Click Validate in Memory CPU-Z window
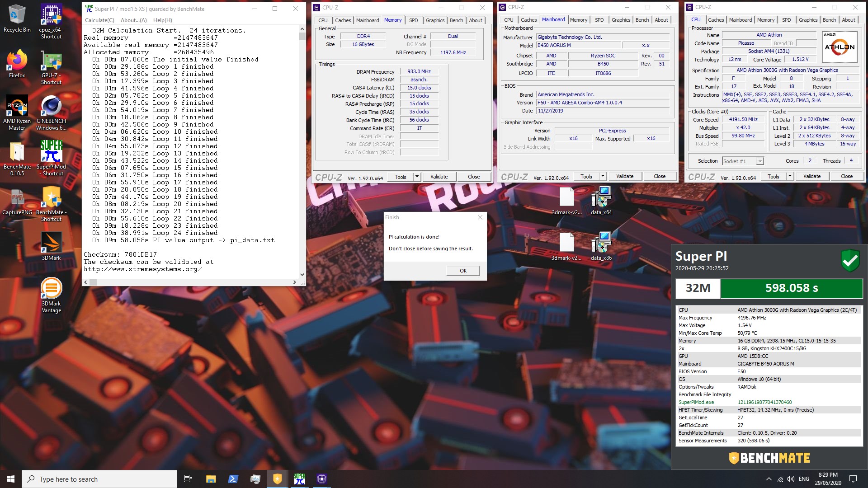The image size is (868, 488). 439,177
